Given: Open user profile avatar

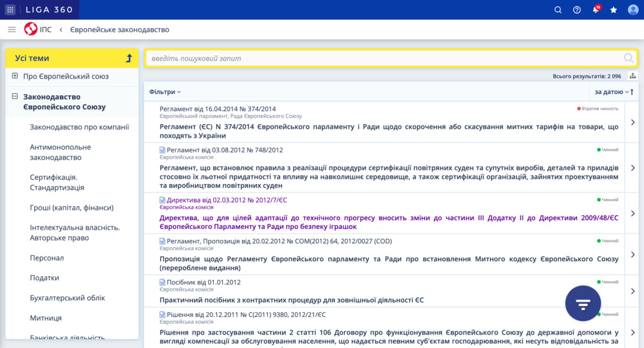Looking at the screenshot, I should pos(633,10).
